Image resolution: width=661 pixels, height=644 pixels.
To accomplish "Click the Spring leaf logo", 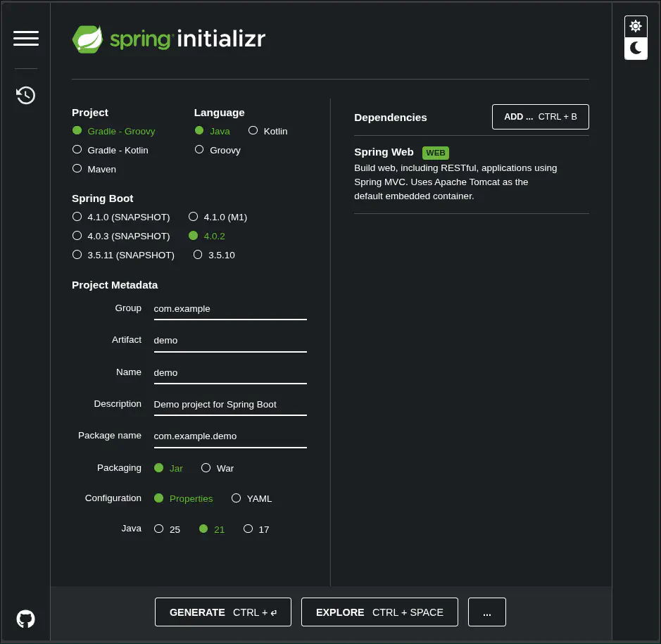I will coord(87,39).
